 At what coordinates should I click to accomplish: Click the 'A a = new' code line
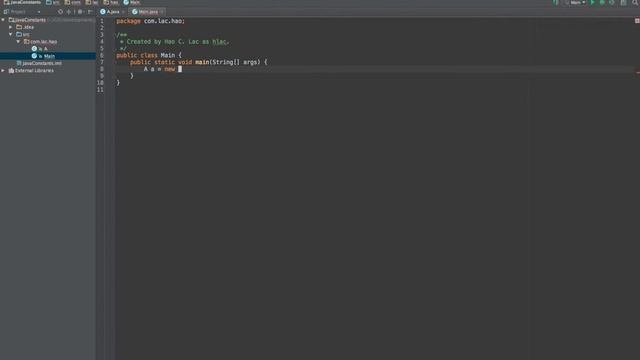(159, 69)
